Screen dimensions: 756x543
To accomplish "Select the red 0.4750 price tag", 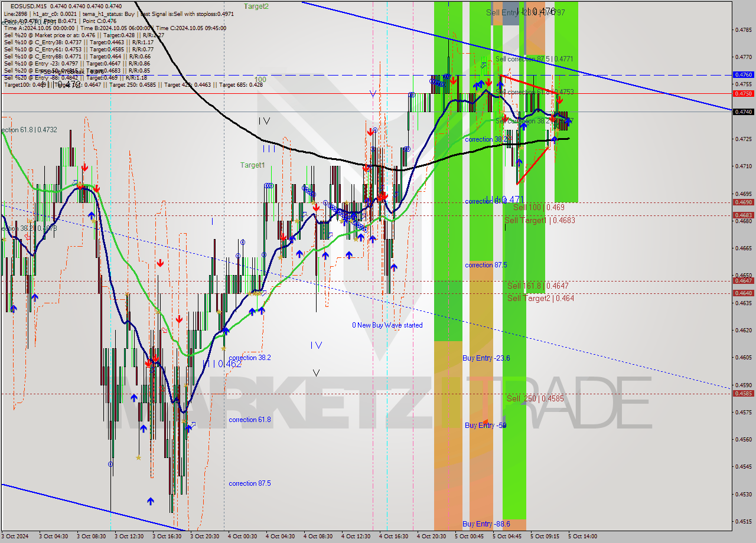I will coord(743,93).
